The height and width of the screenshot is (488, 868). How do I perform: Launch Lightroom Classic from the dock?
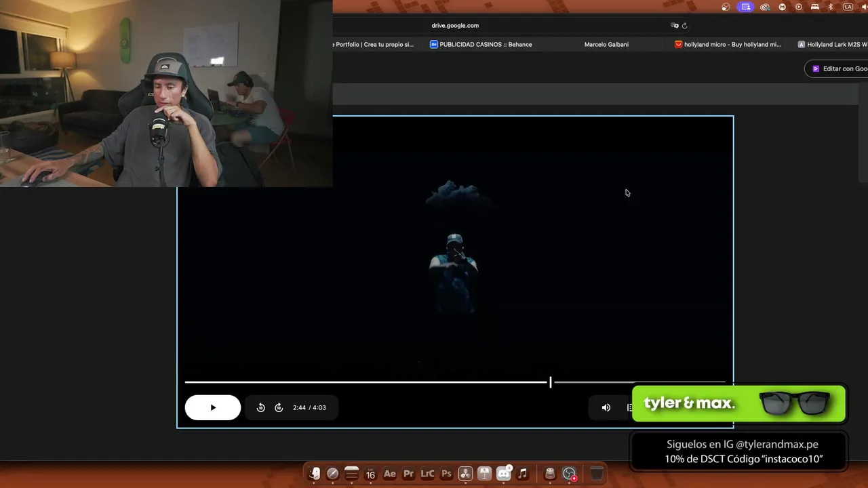[427, 474]
